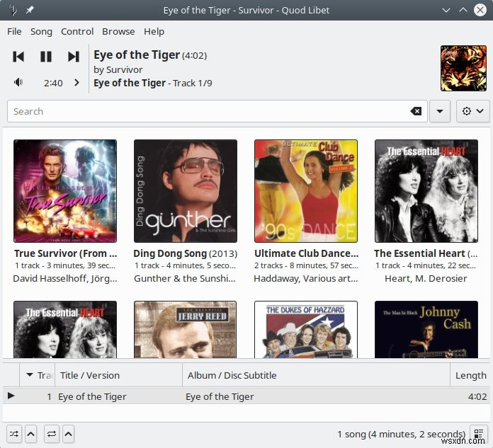Open the Song menu

[41, 31]
